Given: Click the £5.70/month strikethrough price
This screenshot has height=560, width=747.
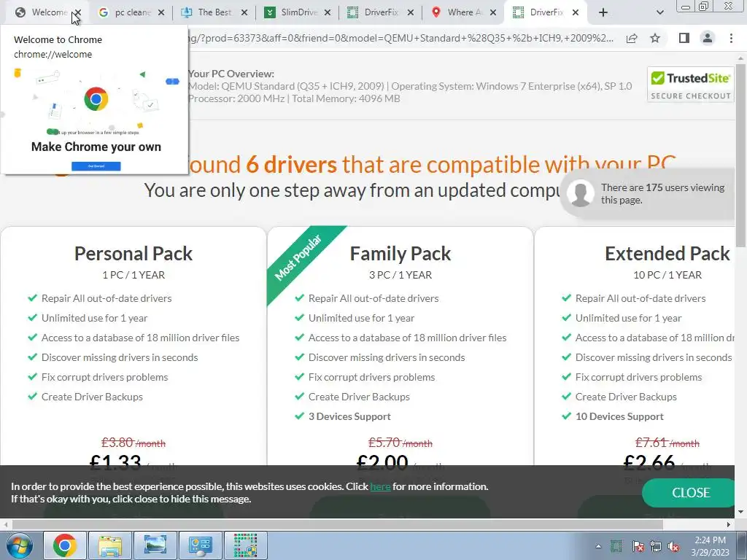Looking at the screenshot, I should tap(400, 443).
